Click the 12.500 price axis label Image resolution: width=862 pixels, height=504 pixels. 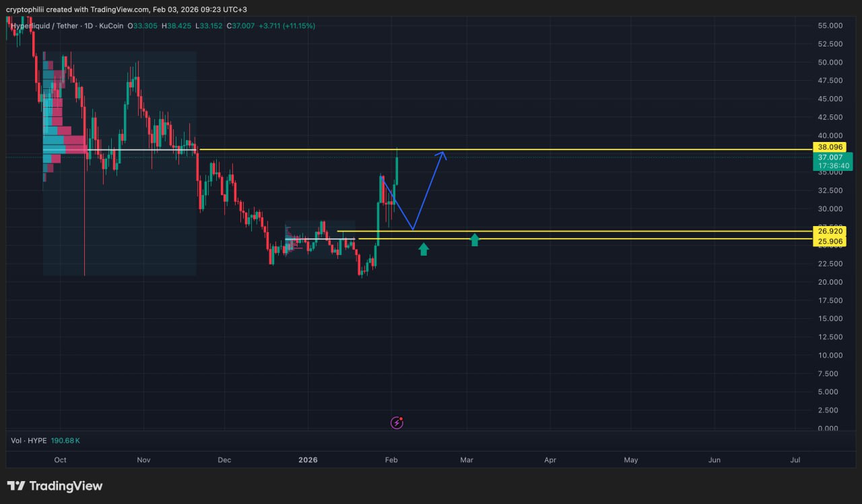(830, 336)
